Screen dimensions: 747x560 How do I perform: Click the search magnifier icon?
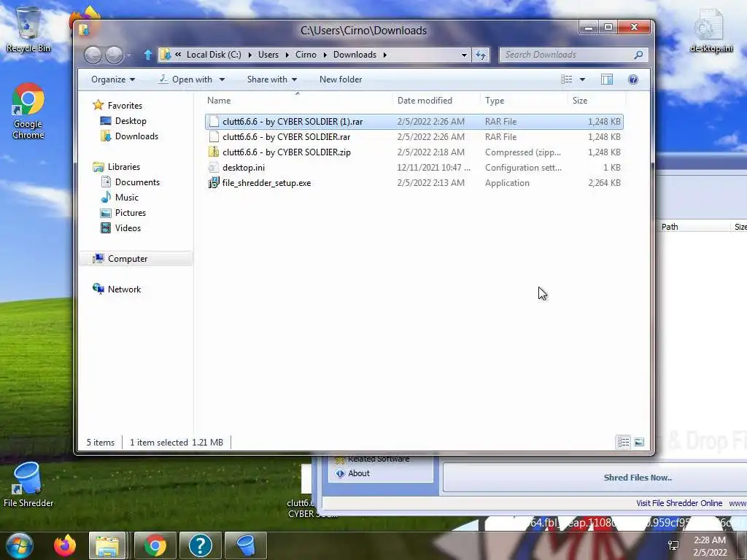coord(638,55)
